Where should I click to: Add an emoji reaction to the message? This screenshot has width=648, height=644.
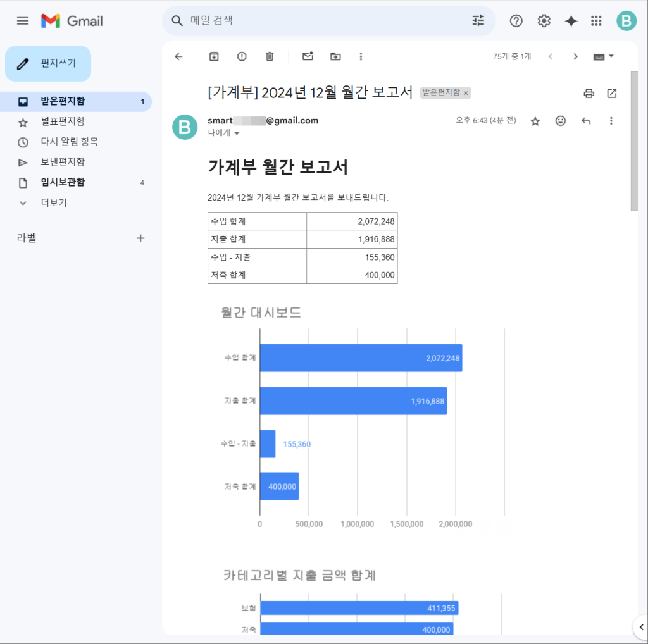(x=560, y=121)
